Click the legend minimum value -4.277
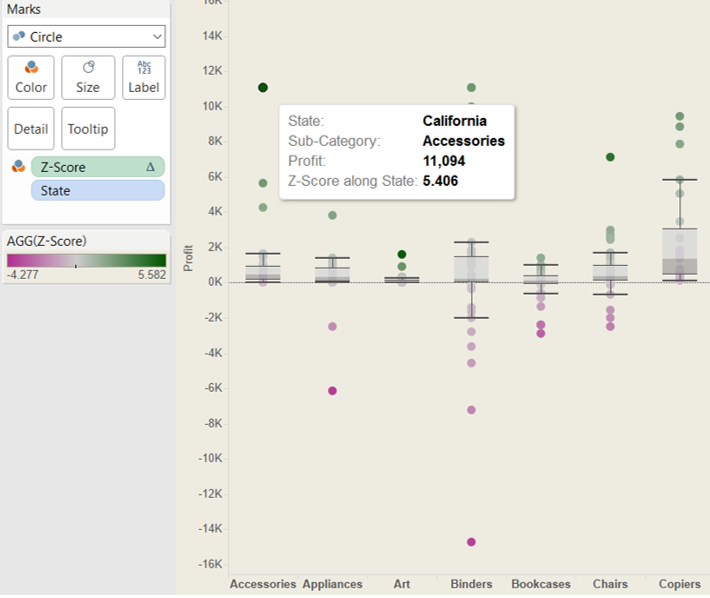 [x=23, y=275]
